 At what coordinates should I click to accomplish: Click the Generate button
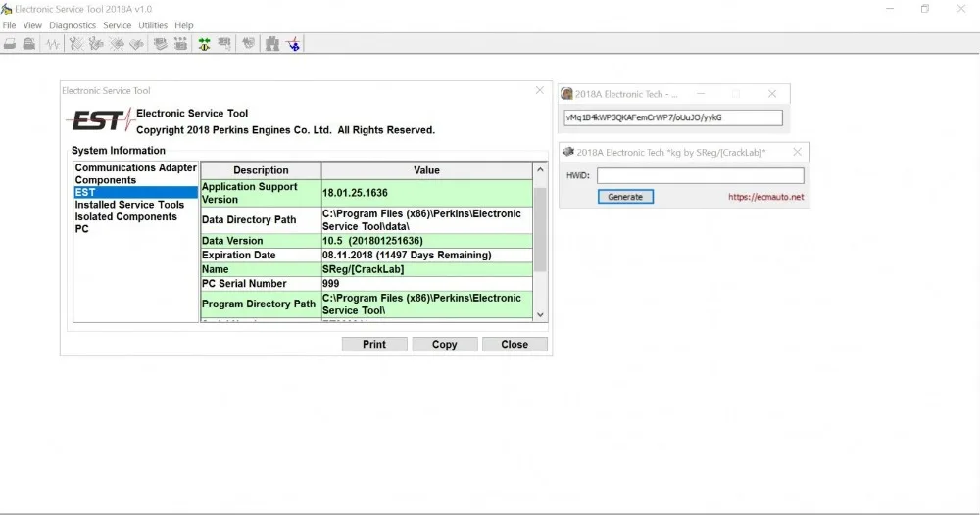coord(625,197)
